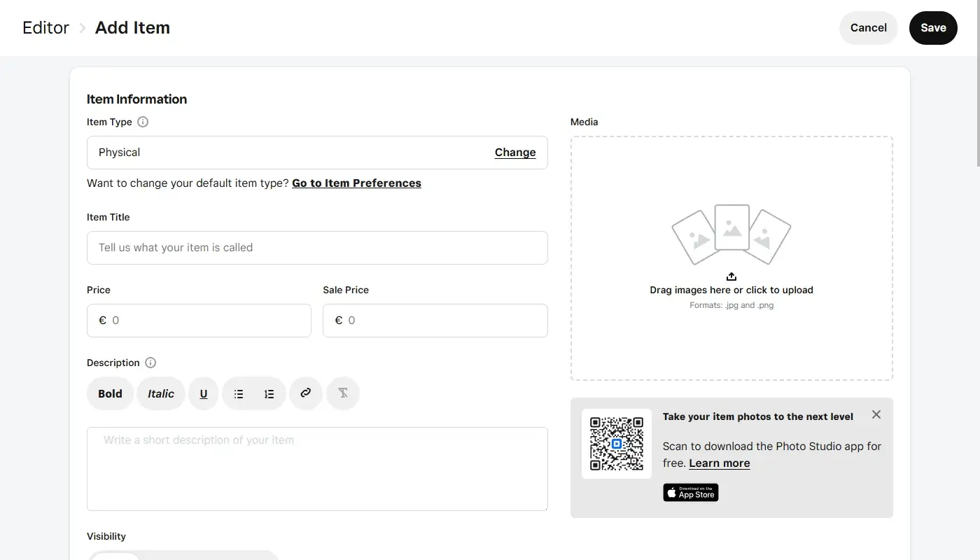Dismiss the Photo Studio app banner
The image size is (980, 560).
point(876,414)
